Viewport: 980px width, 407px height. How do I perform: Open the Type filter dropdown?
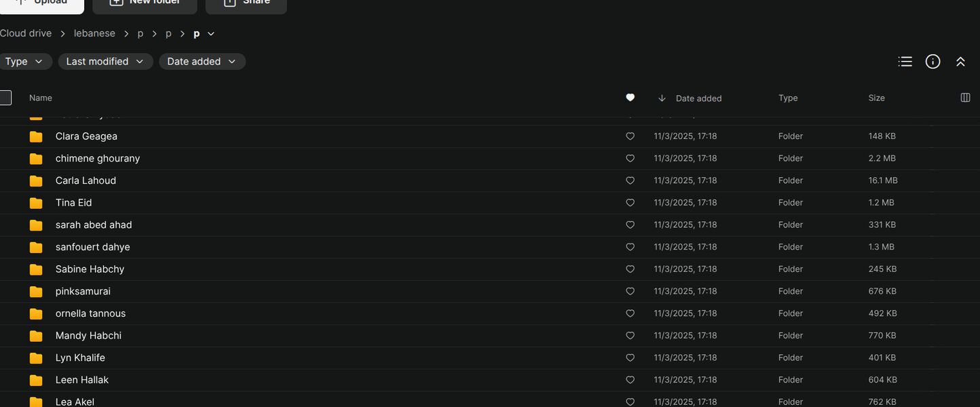point(24,62)
